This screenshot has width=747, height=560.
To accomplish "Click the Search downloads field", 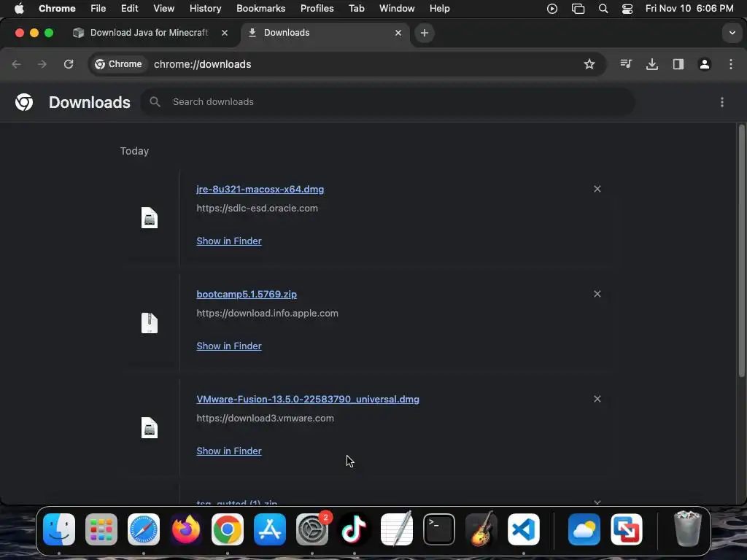I will (387, 102).
